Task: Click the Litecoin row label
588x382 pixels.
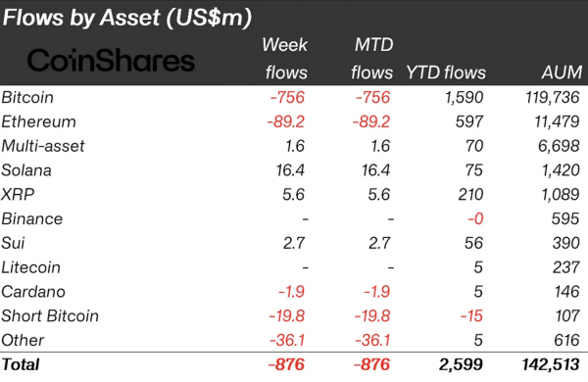Action: coord(30,267)
